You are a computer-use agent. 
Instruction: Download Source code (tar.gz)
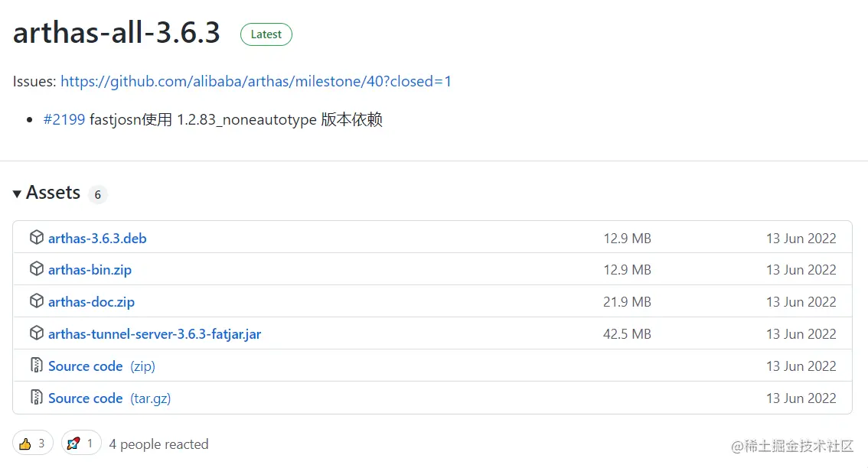pyautogui.click(x=109, y=398)
